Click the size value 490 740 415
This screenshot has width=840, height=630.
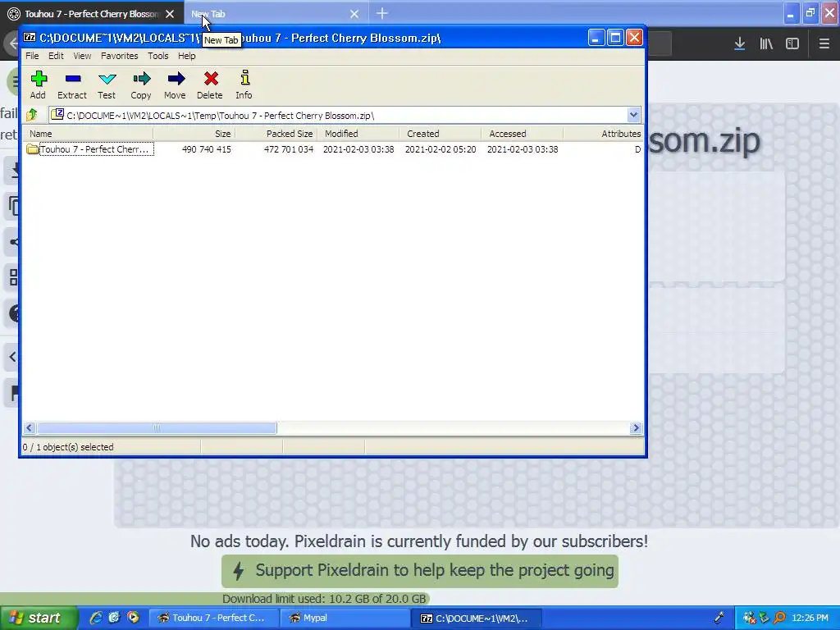click(206, 149)
